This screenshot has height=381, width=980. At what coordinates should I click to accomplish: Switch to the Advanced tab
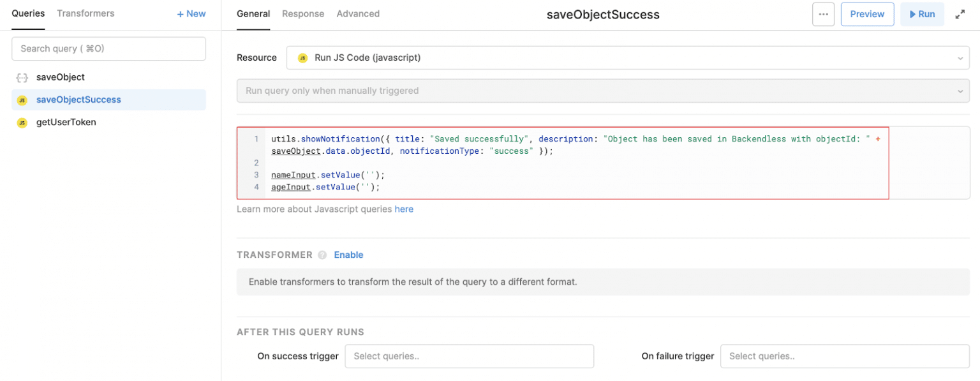[x=358, y=13]
